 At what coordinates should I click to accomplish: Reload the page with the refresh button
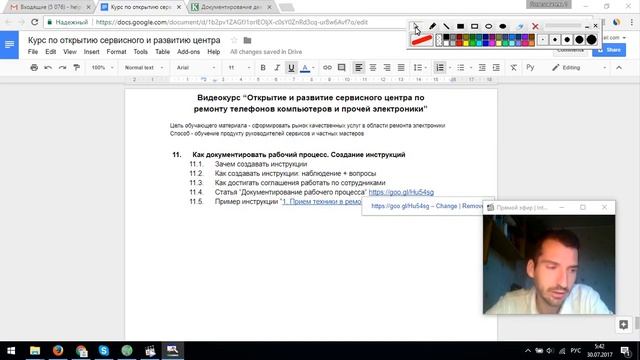coord(35,22)
